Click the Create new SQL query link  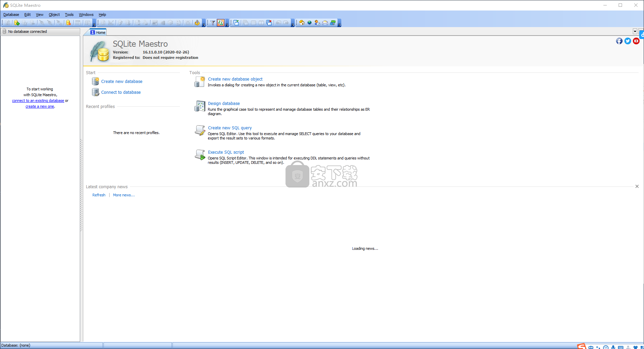click(230, 128)
